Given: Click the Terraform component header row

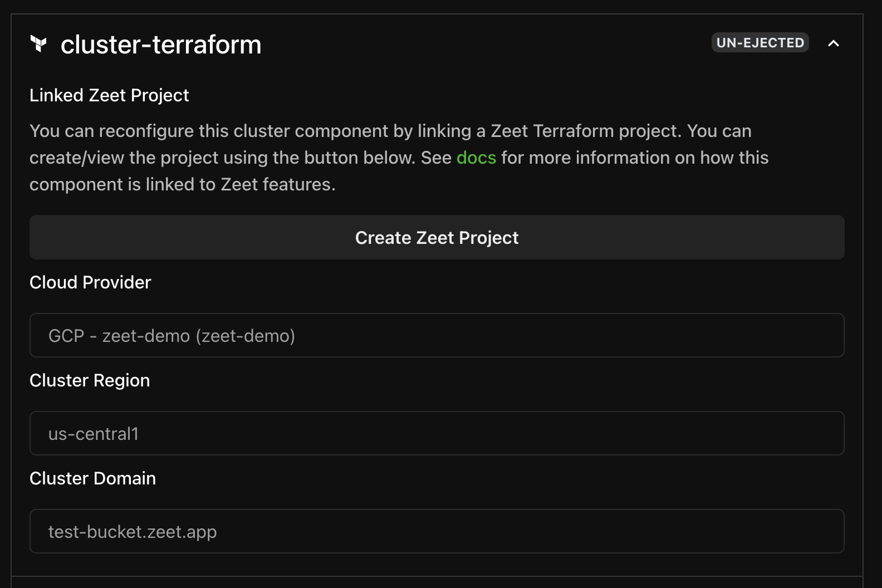Looking at the screenshot, I should 390,44.
